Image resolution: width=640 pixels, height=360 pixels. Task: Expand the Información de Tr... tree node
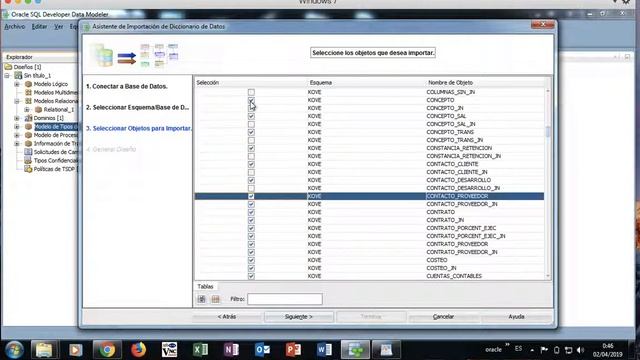[x=17, y=144]
